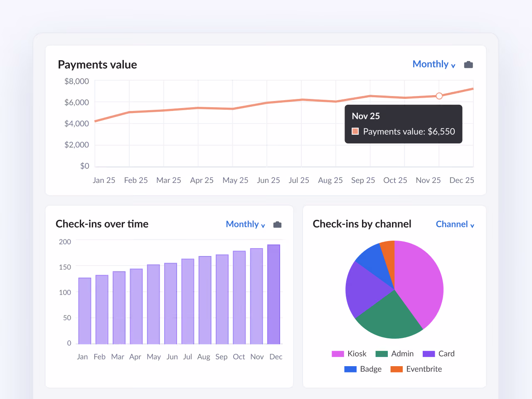Open the Monthly dropdown for Payments value
Image resolution: width=532 pixels, height=399 pixels.
434,64
